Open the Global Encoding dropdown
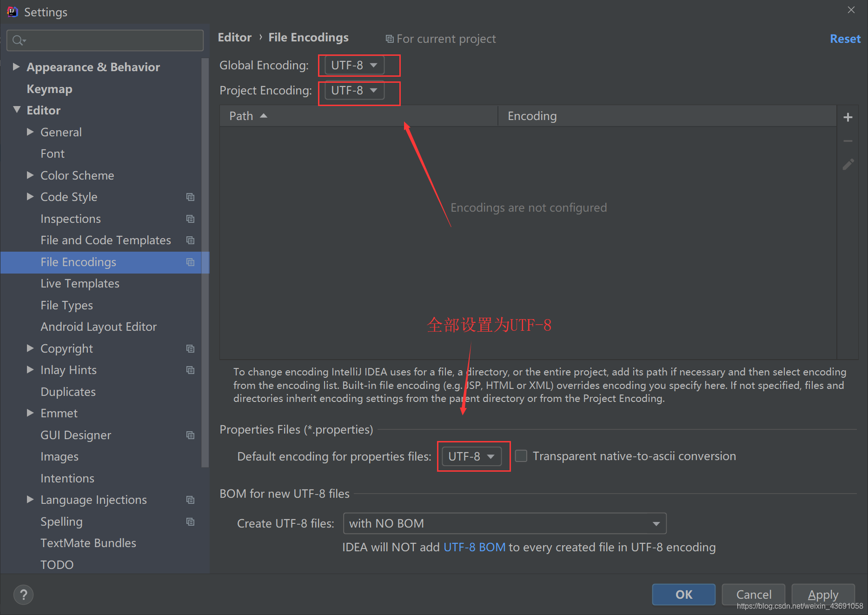 click(354, 65)
